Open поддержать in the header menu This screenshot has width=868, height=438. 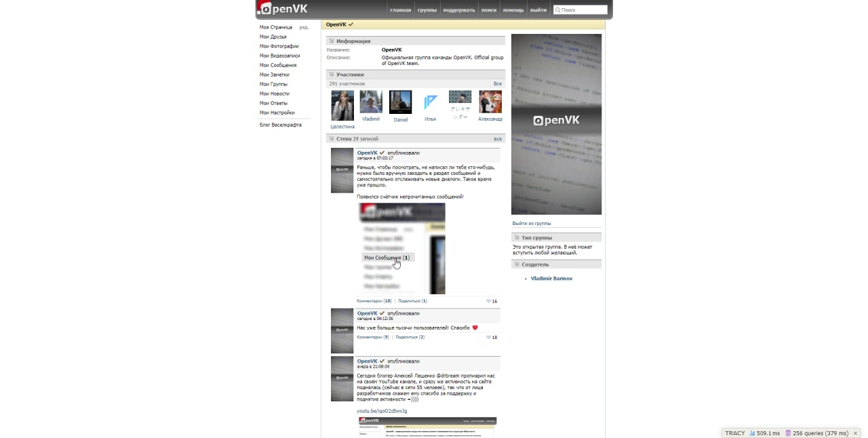pyautogui.click(x=459, y=10)
